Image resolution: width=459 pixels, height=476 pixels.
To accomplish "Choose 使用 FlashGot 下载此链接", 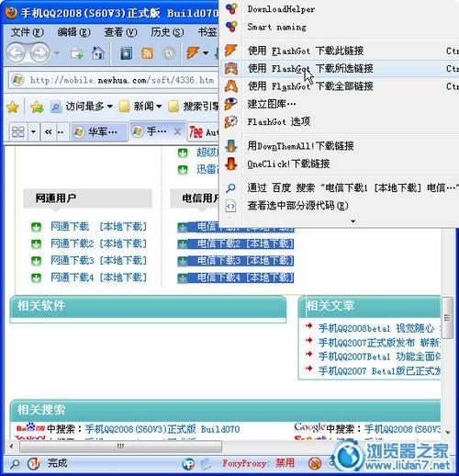I will 340,51.
